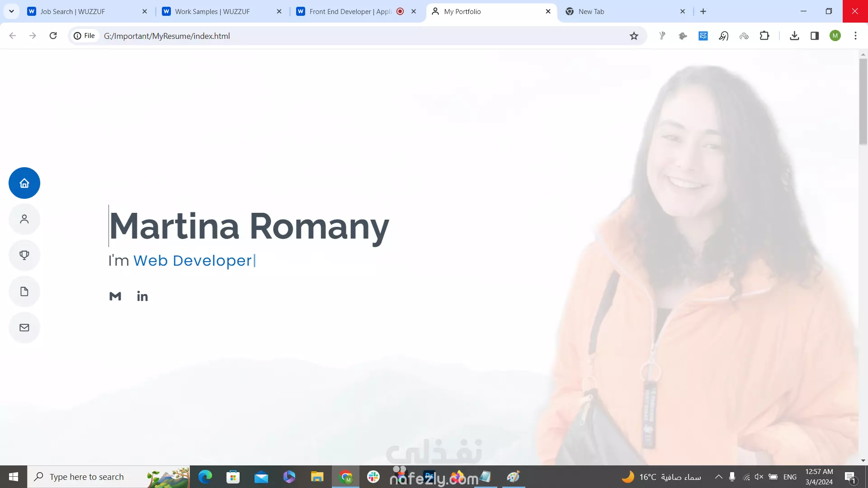Open Mail app from taskbar
The height and width of the screenshot is (488, 868).
261,477
